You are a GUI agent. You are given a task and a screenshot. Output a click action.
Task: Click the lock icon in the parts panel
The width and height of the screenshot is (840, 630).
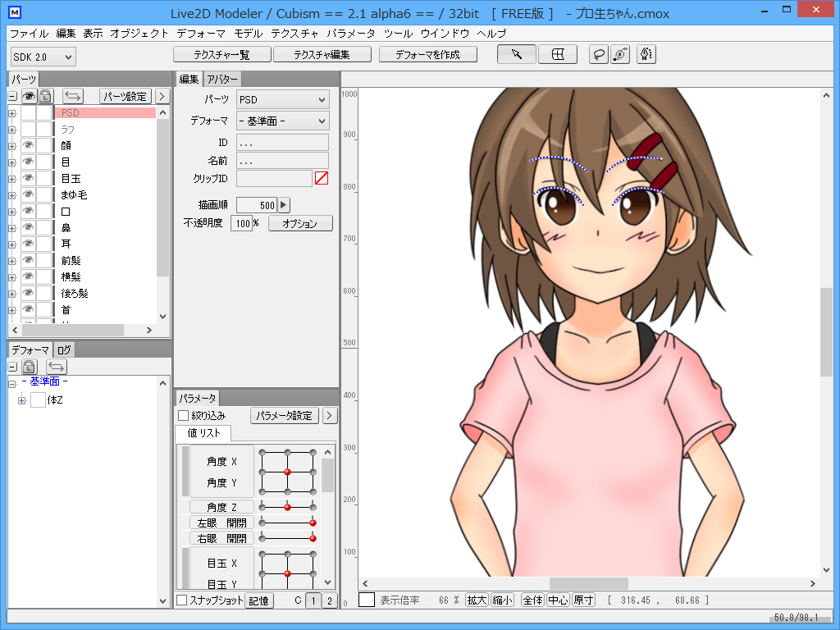pyautogui.click(x=45, y=96)
